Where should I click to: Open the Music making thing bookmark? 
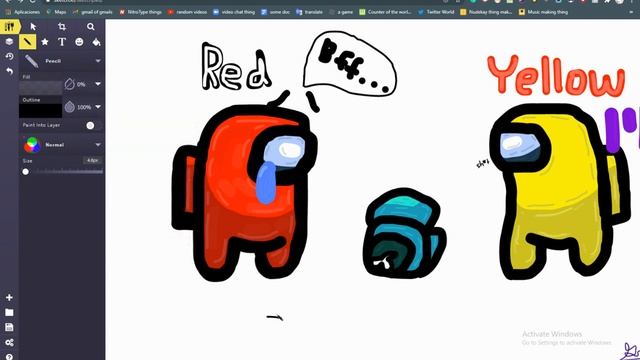tap(543, 12)
